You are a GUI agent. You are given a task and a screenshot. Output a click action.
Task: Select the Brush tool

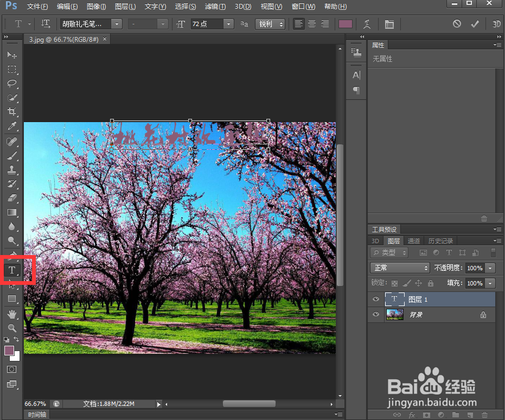pyautogui.click(x=12, y=156)
